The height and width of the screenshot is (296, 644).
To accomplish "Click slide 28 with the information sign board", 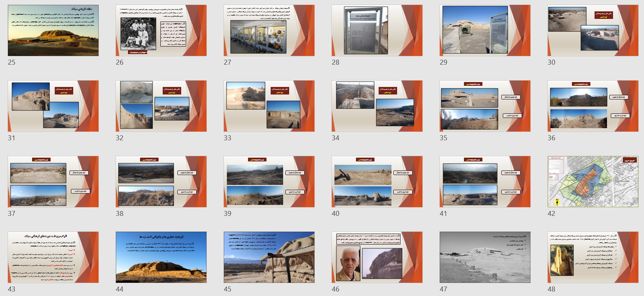I will tap(377, 31).
